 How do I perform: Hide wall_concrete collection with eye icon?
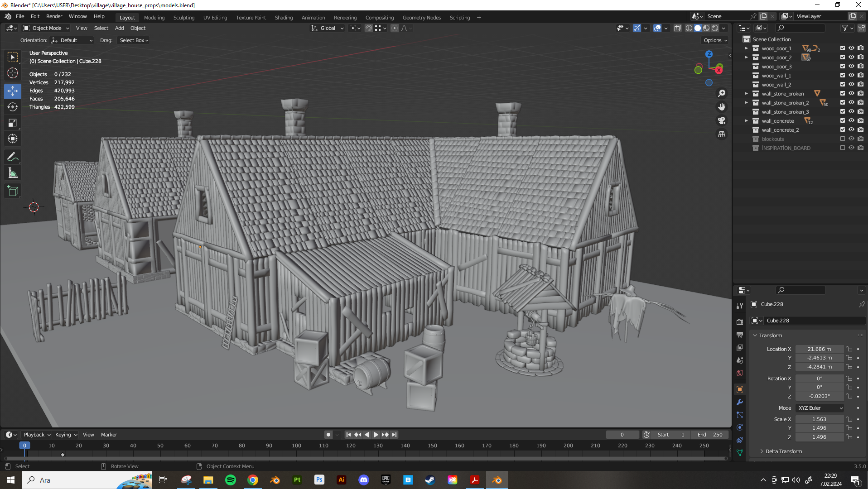tap(852, 121)
